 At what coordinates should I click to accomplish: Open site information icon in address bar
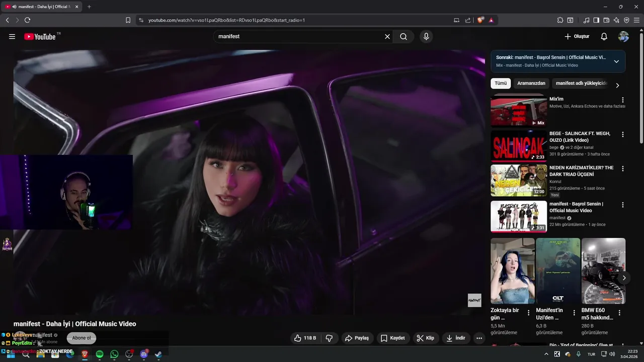(x=141, y=20)
